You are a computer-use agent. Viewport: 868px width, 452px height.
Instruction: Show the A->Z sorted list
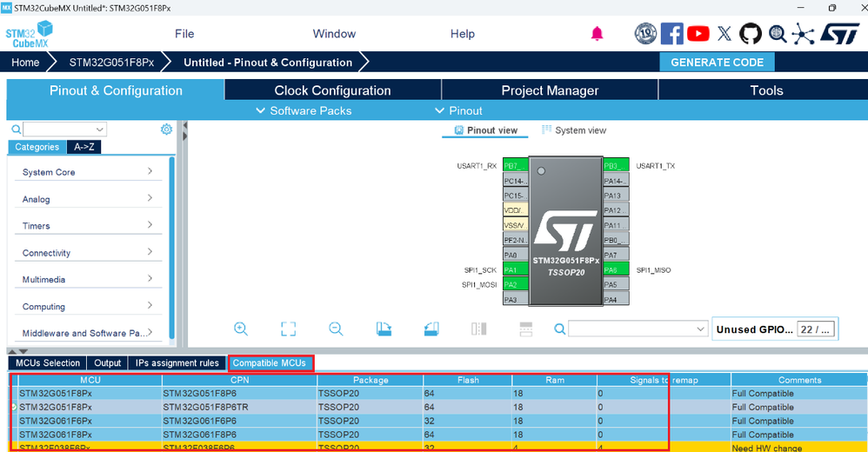tap(84, 147)
